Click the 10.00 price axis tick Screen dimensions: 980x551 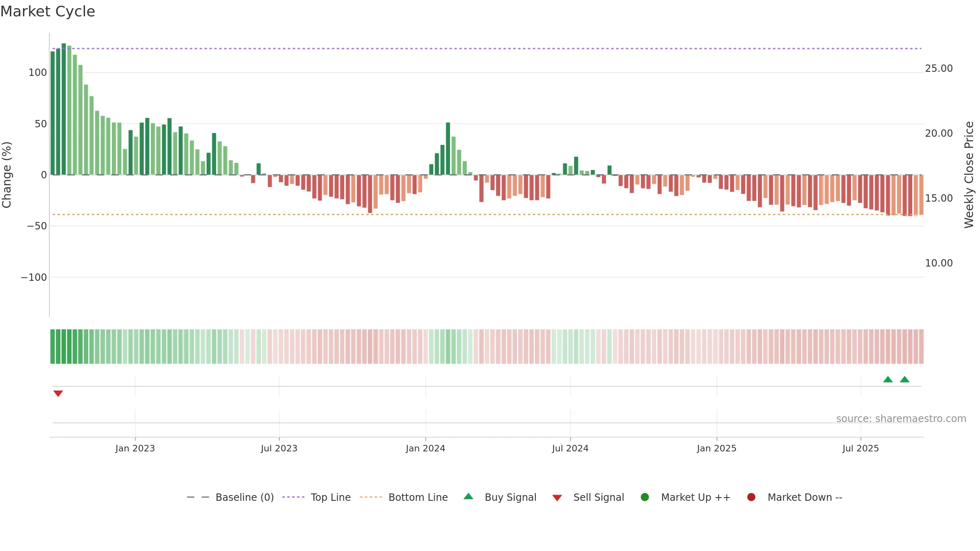pyautogui.click(x=939, y=263)
